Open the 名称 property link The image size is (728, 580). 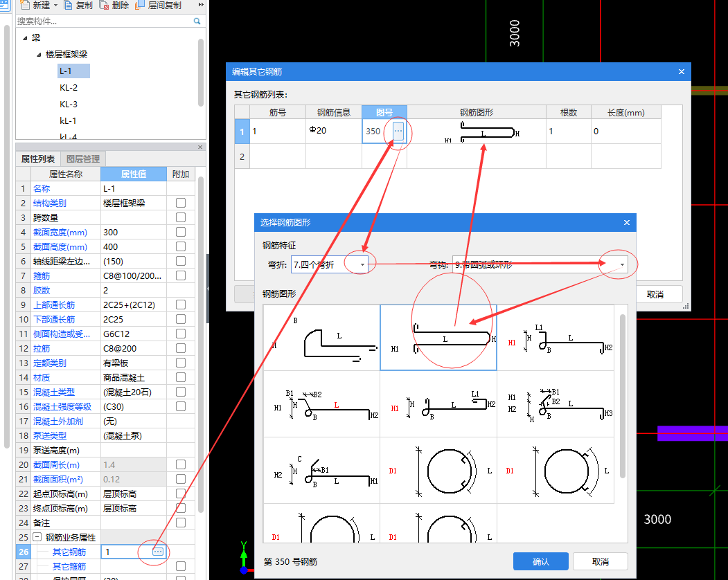click(x=42, y=188)
